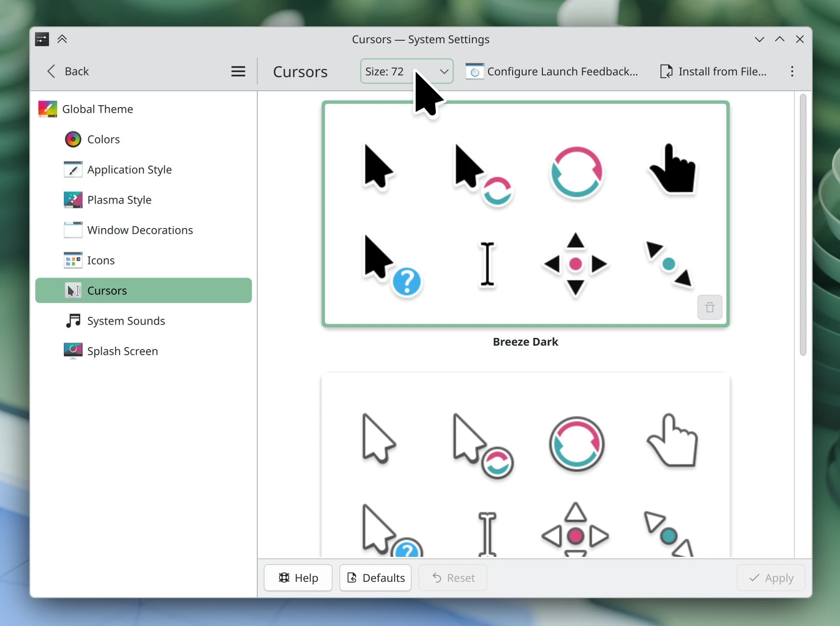
Task: Restore settings with Defaults button
Action: coord(375,578)
